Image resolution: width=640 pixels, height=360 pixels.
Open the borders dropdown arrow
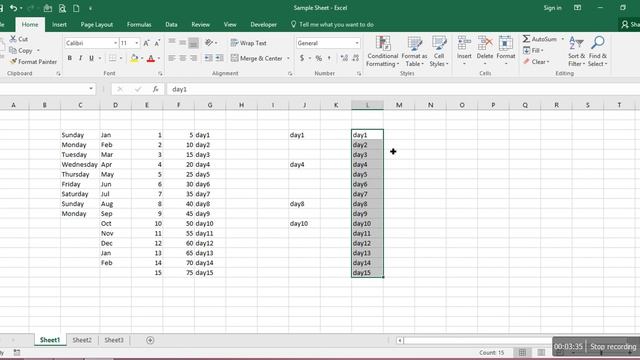pyautogui.click(x=121, y=58)
